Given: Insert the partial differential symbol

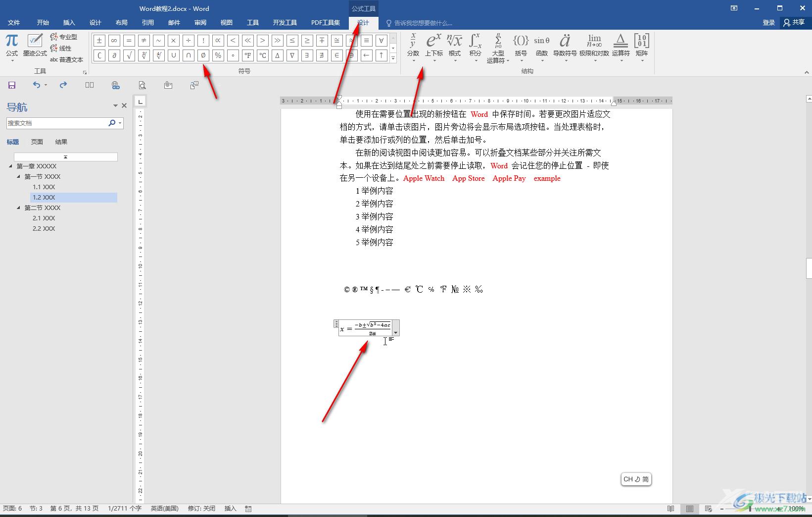Looking at the screenshot, I should 114,55.
